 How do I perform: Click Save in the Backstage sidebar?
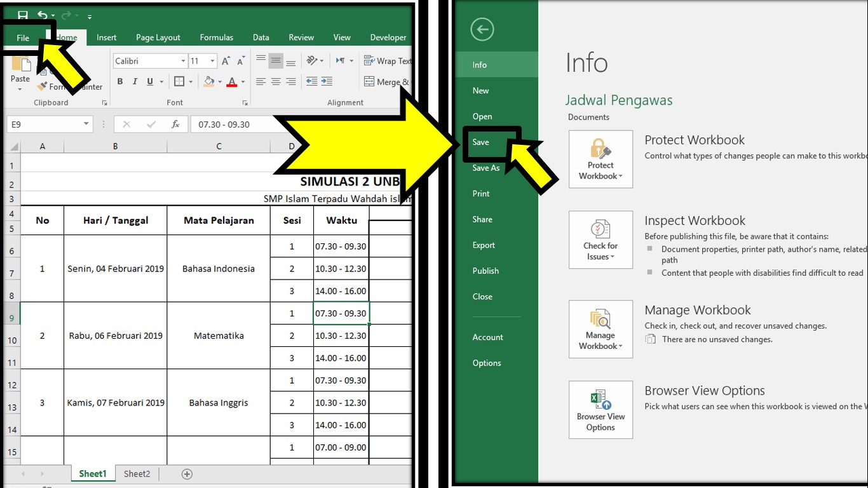[480, 142]
